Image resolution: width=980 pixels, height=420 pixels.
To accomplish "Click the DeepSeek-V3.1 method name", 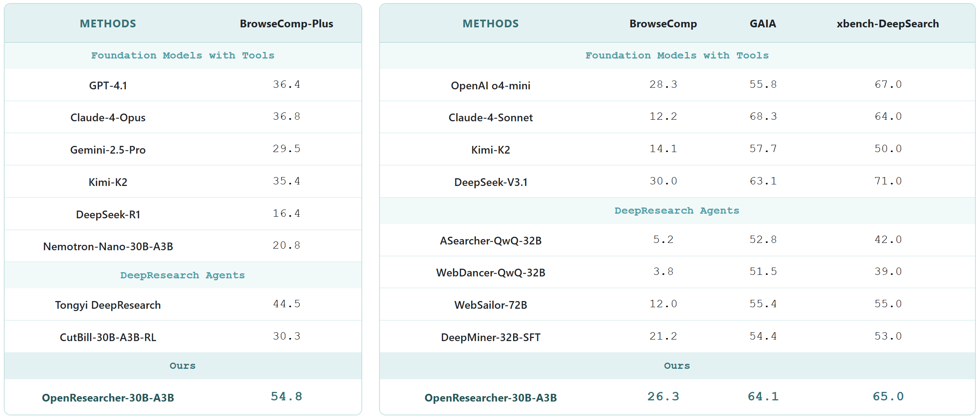I will point(490,182).
